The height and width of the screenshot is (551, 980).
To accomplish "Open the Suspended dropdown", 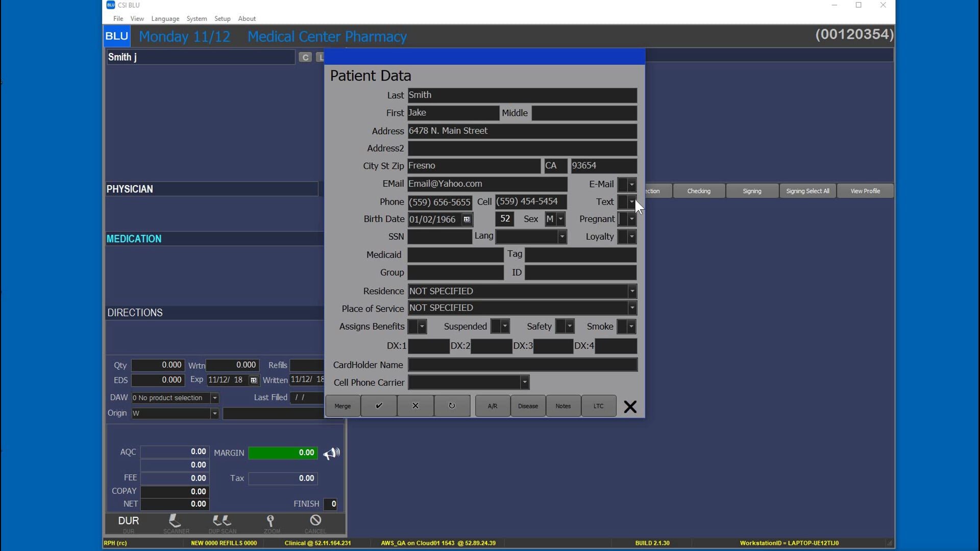I will 505,327.
